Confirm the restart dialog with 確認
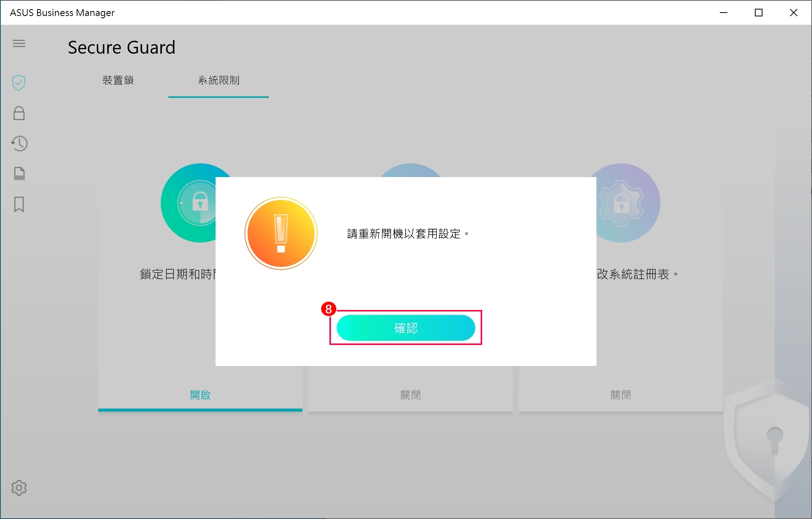 click(x=406, y=328)
